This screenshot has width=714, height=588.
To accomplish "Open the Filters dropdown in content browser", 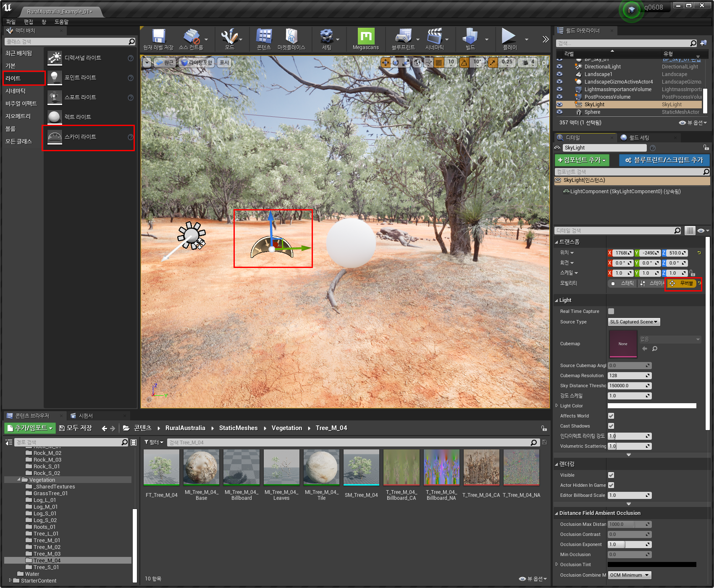I will [154, 442].
